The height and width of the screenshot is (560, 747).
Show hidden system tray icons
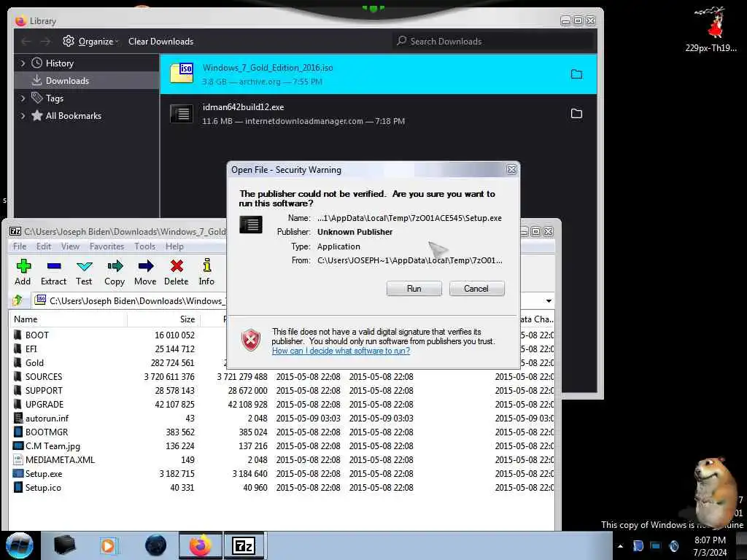pyautogui.click(x=620, y=546)
